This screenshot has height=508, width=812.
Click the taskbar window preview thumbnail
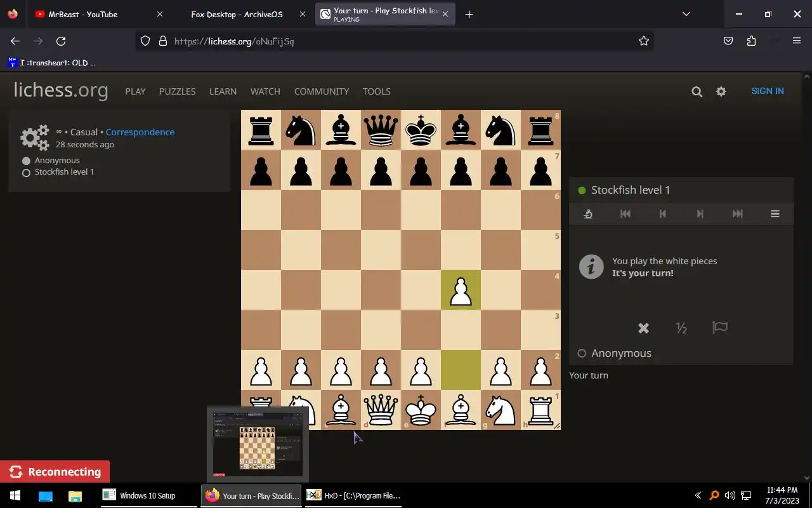[258, 444]
